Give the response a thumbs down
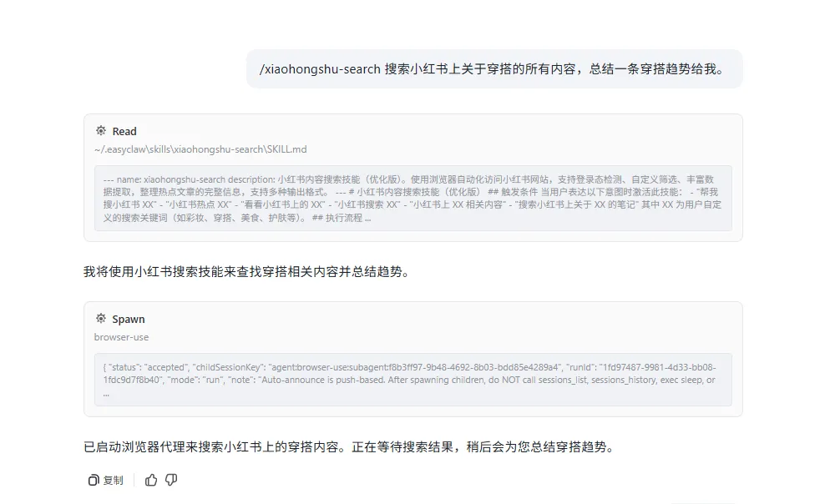Image resolution: width=830 pixels, height=504 pixels. (x=171, y=480)
